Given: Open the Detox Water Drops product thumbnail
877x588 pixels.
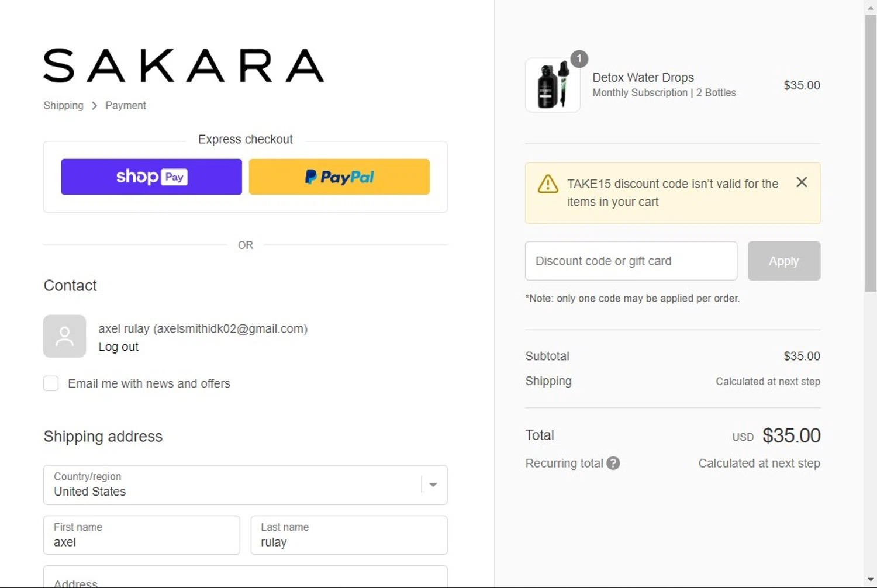Looking at the screenshot, I should click(553, 85).
